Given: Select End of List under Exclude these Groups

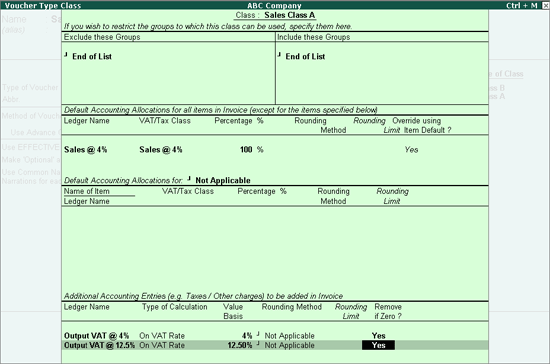Looking at the screenshot, I should (x=92, y=56).
